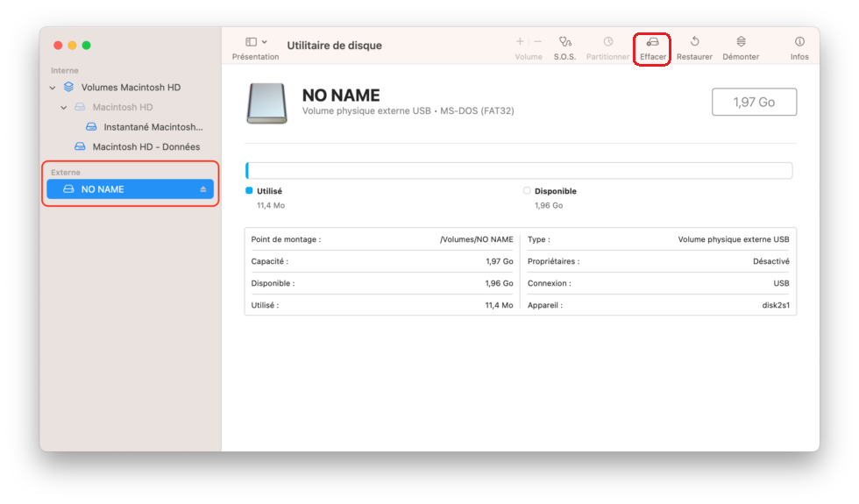
Task: Click the Type value Volume physique externe USB
Action: (734, 239)
